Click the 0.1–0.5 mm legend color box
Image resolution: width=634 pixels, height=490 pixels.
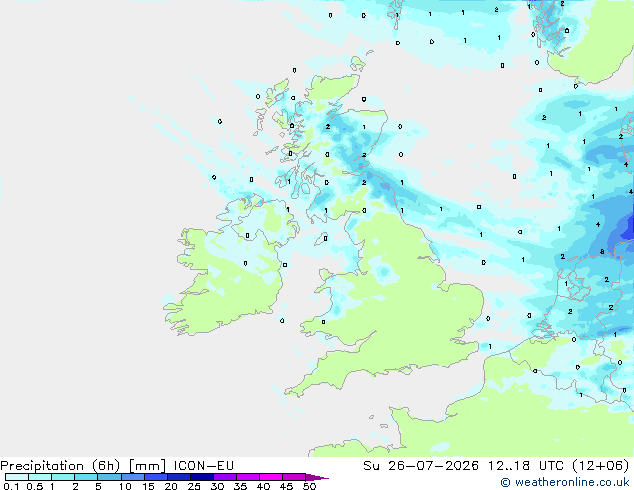click(x=17, y=477)
